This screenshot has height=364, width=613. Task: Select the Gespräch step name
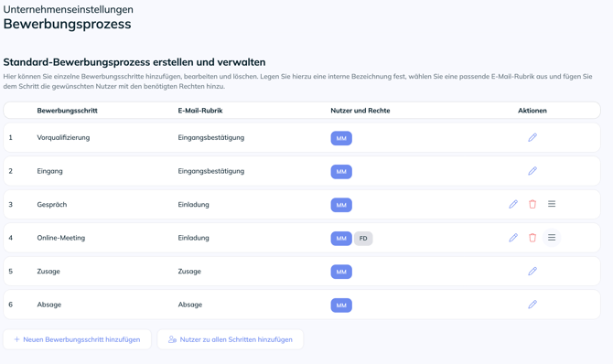click(52, 205)
